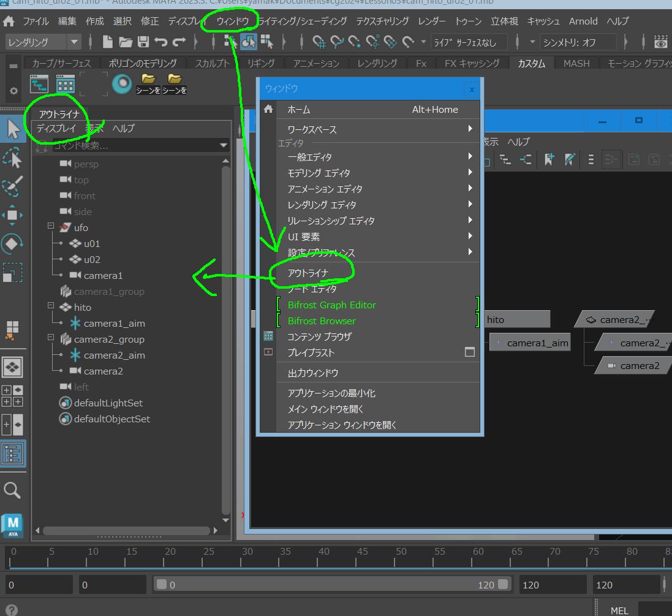This screenshot has height=616, width=672.
Task: Click the シンメトリ: オフ symmetry field
Action: point(577,42)
